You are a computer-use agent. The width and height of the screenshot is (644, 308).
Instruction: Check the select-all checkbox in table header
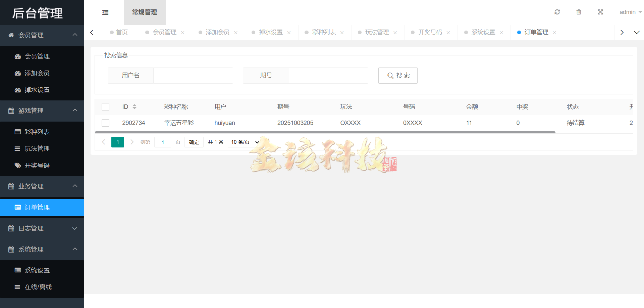point(105,106)
